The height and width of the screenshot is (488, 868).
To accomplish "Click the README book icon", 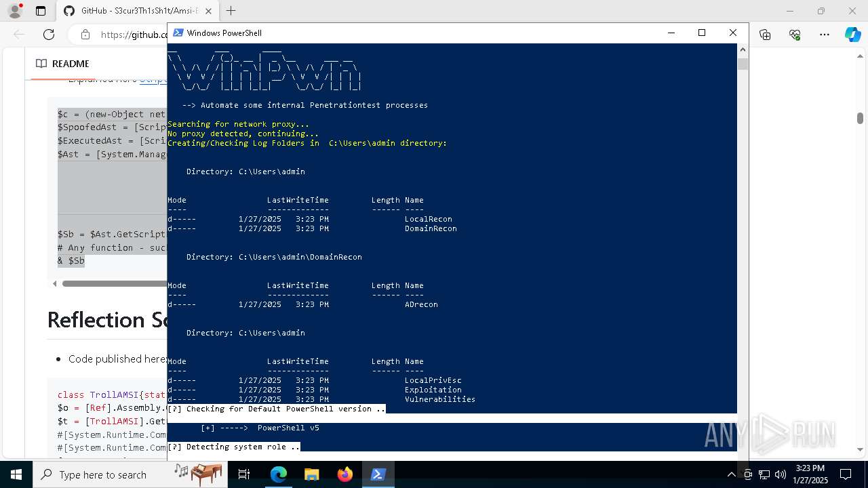I will (41, 64).
